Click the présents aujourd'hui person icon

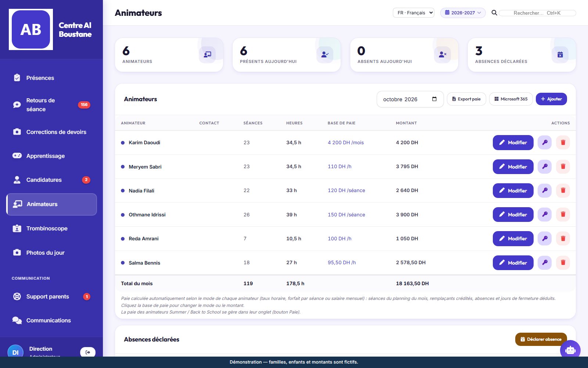coord(325,54)
